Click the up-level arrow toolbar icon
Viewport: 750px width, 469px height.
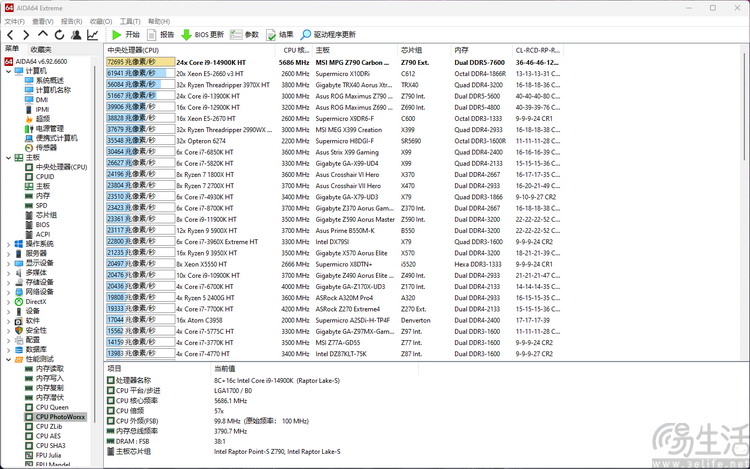tap(43, 34)
